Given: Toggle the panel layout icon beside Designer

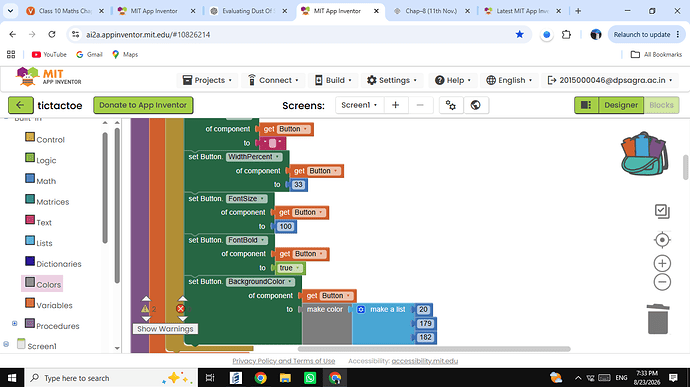Looking at the screenshot, I should [586, 105].
